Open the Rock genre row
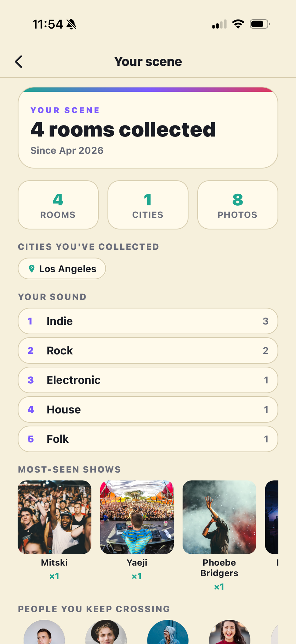 point(148,351)
